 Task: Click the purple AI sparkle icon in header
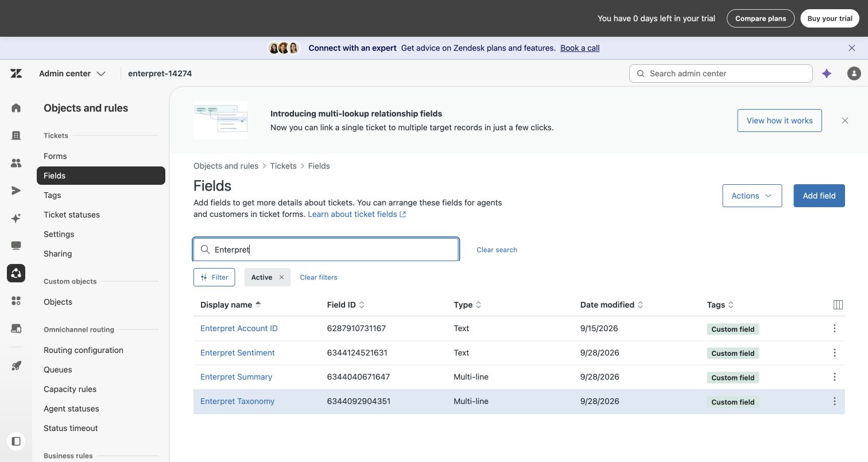click(x=827, y=73)
